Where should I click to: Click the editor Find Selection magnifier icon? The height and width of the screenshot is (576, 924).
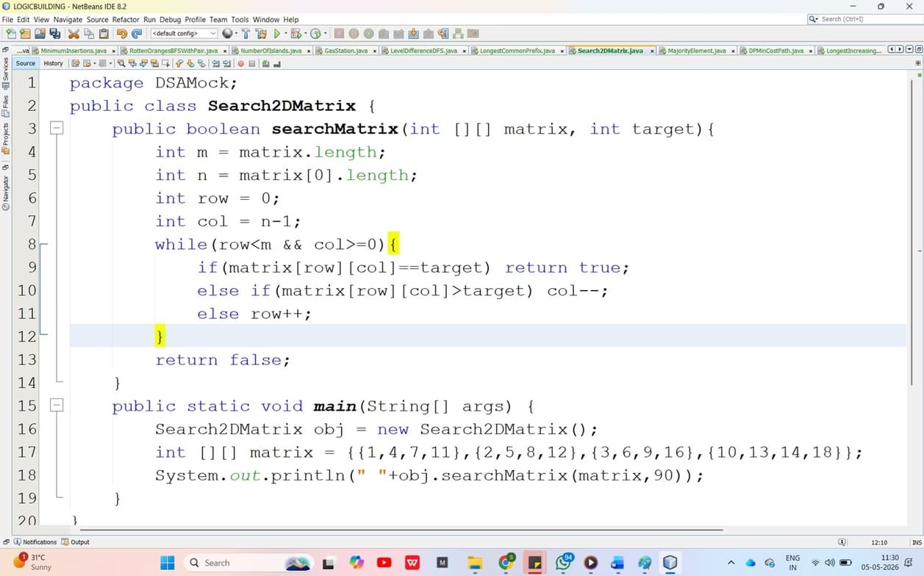coord(121,63)
